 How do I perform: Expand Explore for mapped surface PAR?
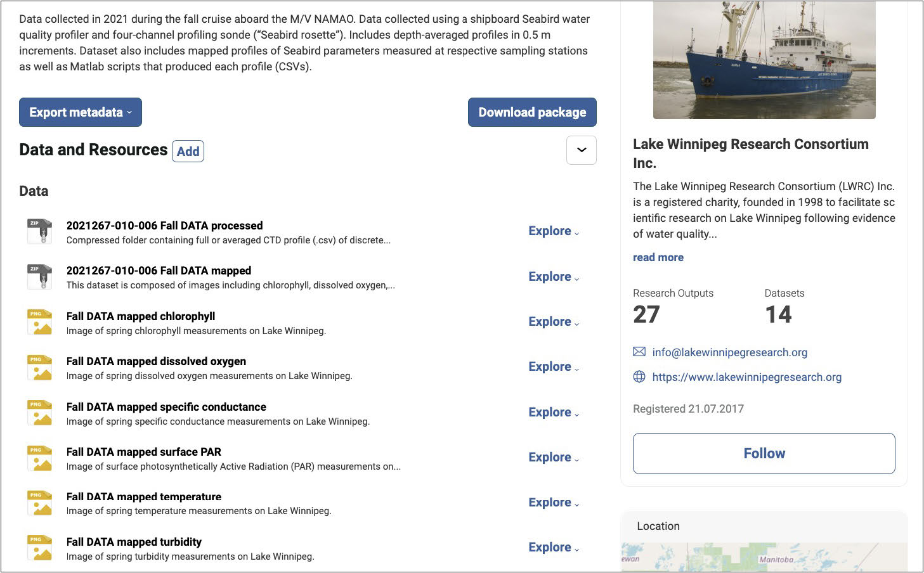[x=554, y=458]
